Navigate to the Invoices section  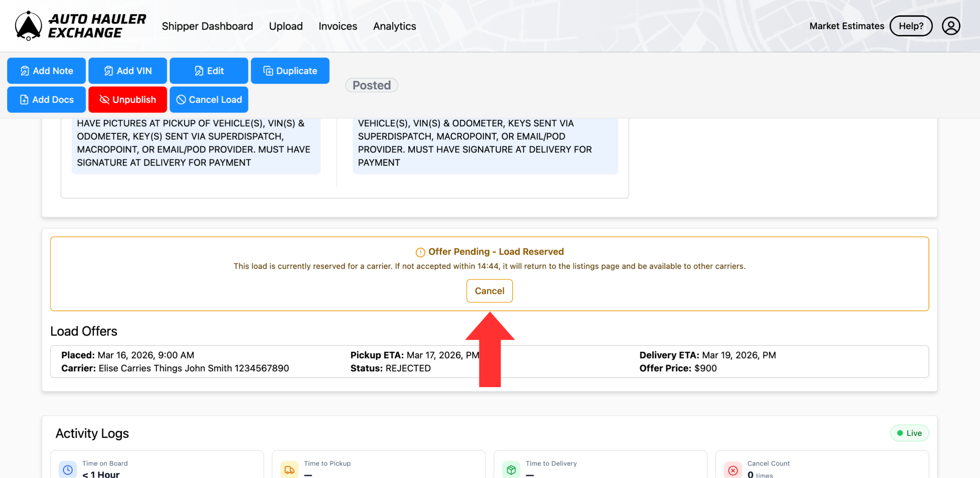tap(337, 26)
